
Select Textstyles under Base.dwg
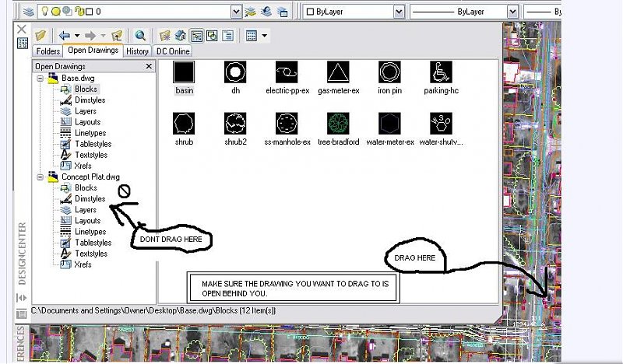(x=91, y=156)
